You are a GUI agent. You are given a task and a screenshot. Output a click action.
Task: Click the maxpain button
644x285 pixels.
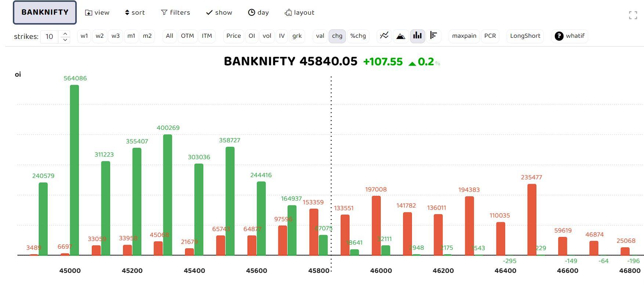click(464, 36)
